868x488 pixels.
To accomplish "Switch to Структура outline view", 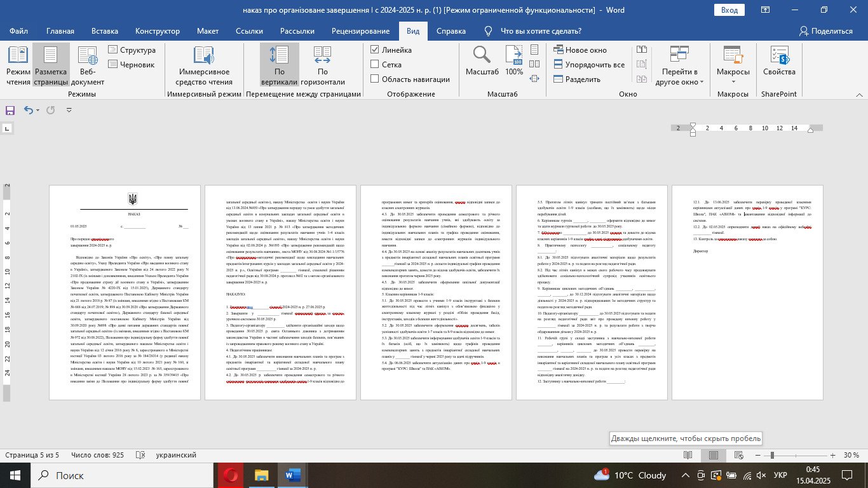I will coord(132,50).
